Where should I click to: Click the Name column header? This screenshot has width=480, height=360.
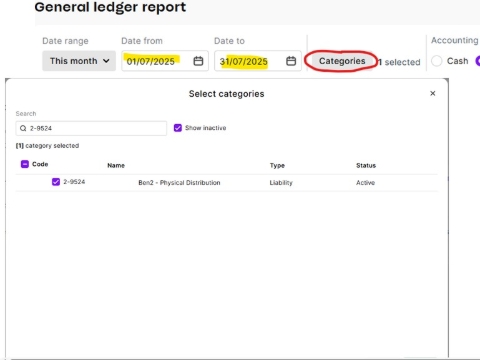[x=116, y=165]
